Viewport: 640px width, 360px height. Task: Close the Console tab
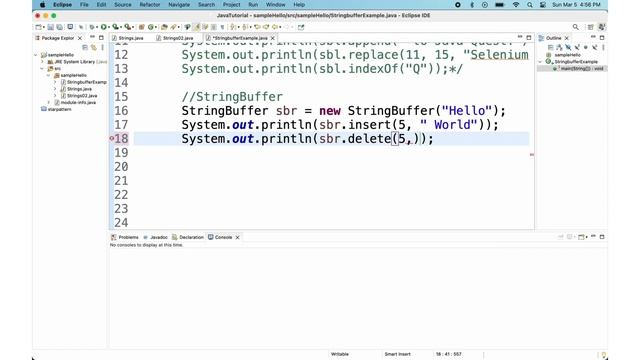click(x=237, y=237)
